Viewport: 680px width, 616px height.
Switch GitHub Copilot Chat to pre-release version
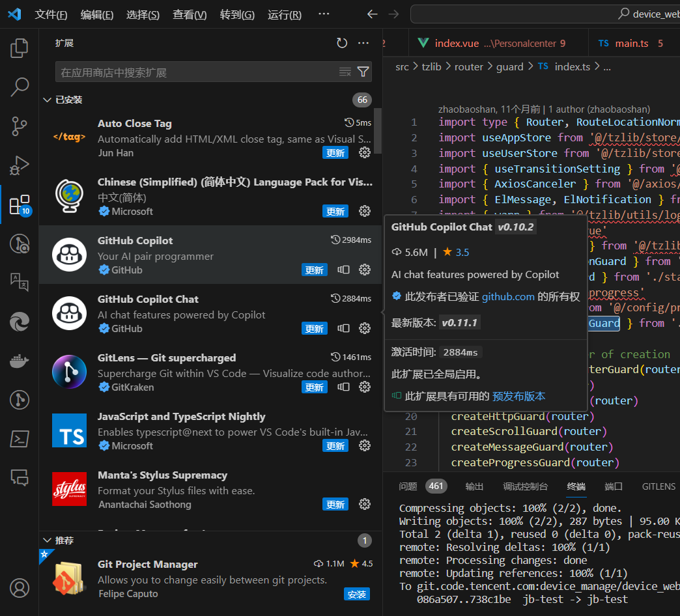(343, 328)
